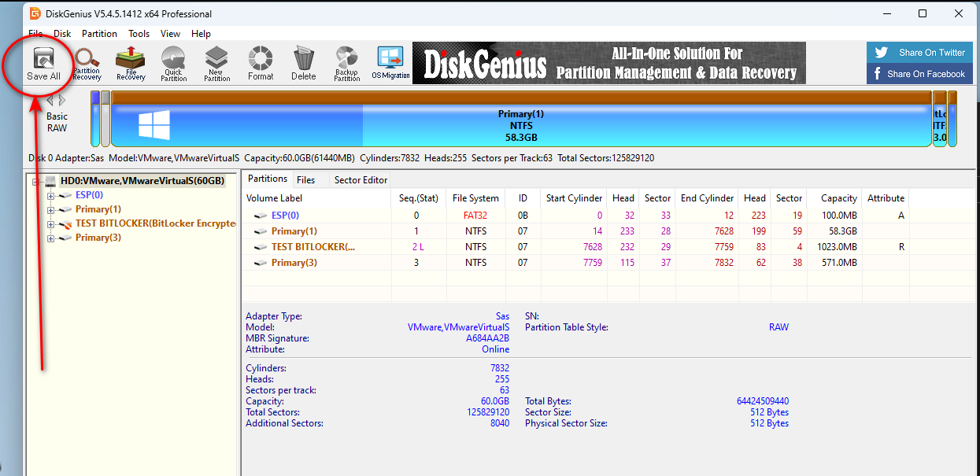Switch to the Files tab
Viewport: 980px width, 476px height.
click(x=305, y=180)
